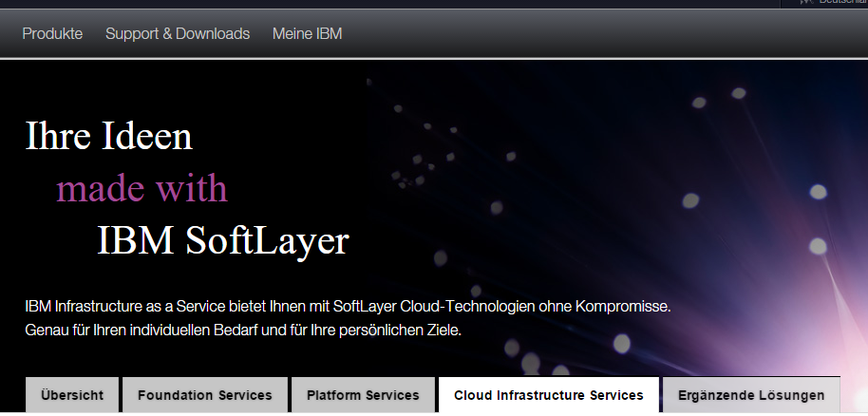Click the 'IBM Infrastructure as a Service' sentence
868x416 pixels.
(x=349, y=307)
